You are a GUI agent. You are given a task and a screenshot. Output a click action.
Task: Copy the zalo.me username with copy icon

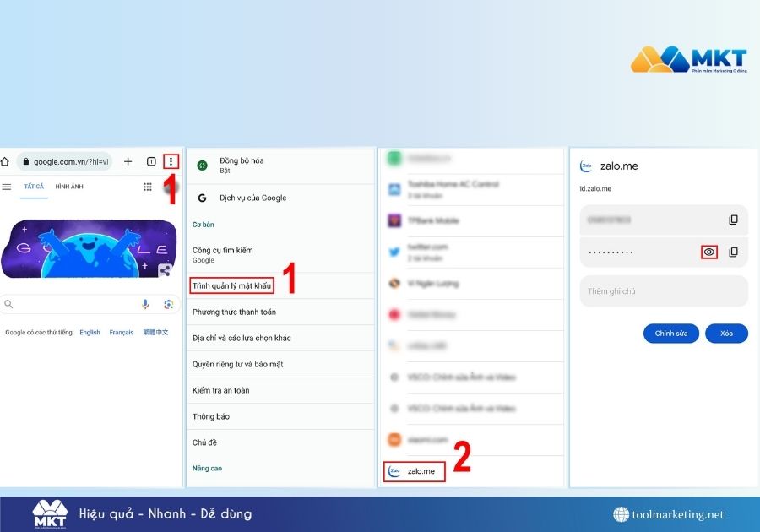[733, 220]
